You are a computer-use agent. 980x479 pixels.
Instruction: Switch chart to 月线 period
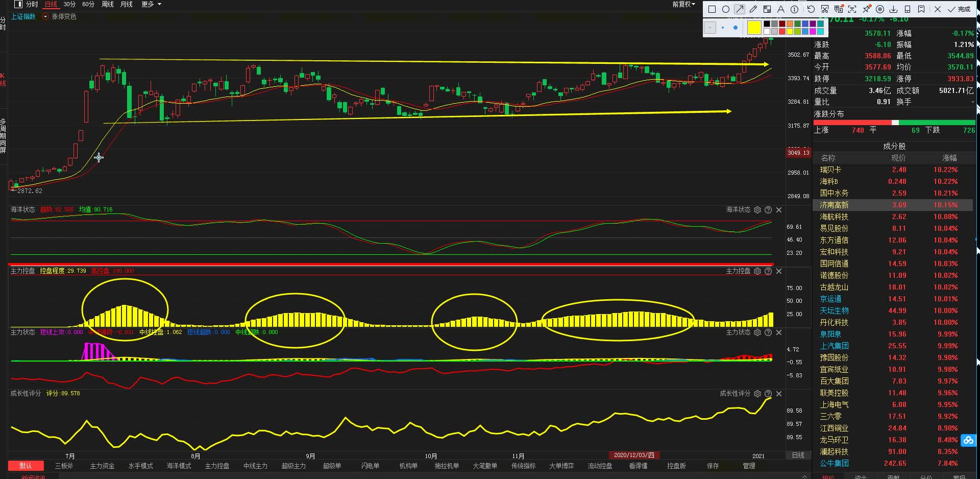[x=126, y=4]
